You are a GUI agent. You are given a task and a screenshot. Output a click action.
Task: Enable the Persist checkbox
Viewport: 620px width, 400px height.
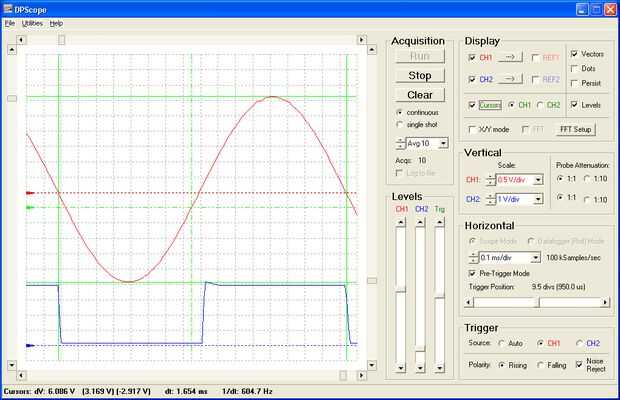pyautogui.click(x=574, y=83)
